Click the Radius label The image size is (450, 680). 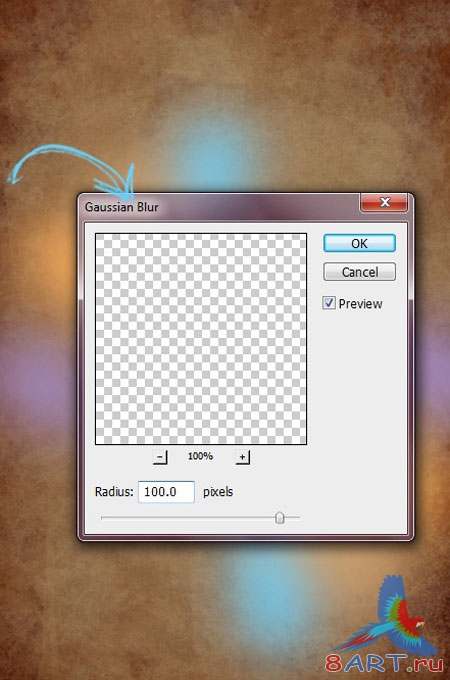(x=114, y=492)
